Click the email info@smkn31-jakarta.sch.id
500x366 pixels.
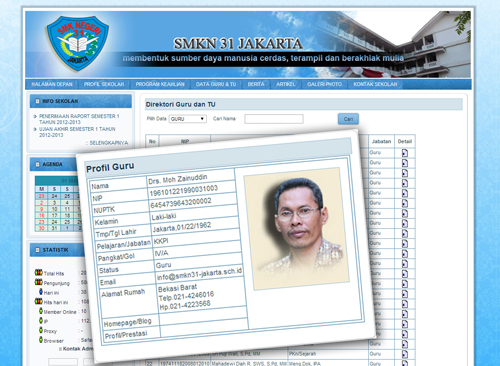point(199,274)
